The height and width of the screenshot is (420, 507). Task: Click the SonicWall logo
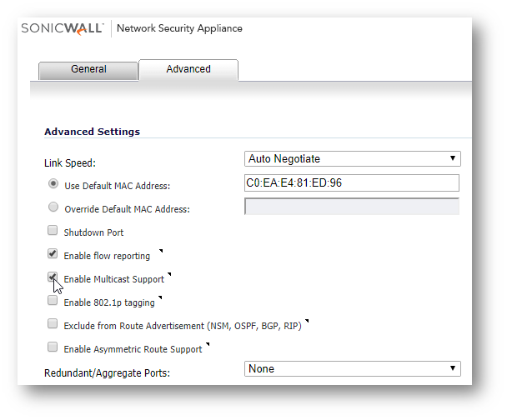[x=63, y=28]
